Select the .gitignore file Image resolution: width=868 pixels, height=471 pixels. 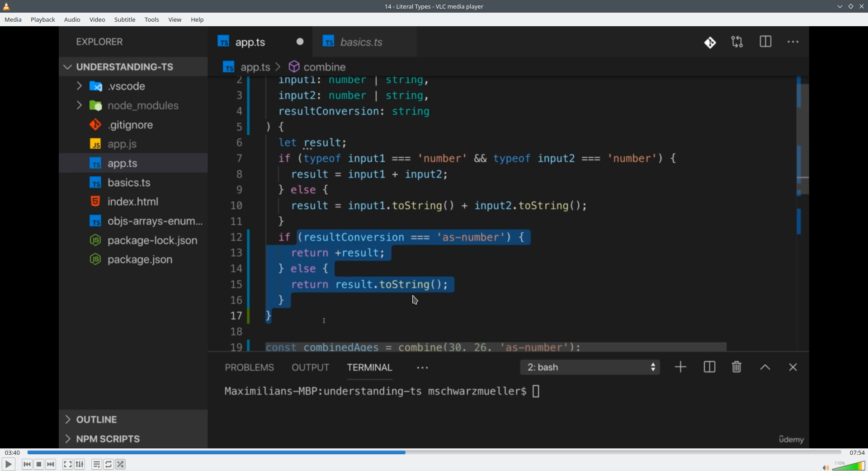click(x=133, y=125)
